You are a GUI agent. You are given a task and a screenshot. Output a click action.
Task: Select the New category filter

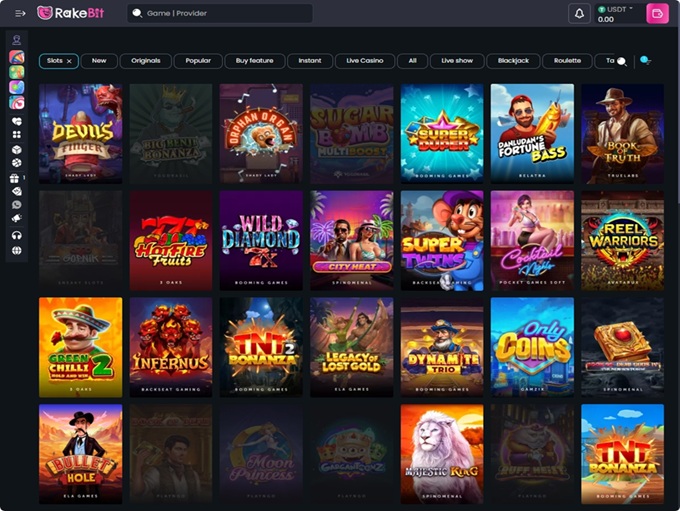pos(99,61)
